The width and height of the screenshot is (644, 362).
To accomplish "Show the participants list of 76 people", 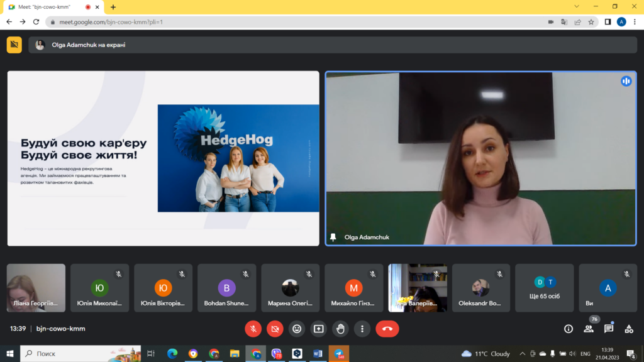I will point(589,329).
